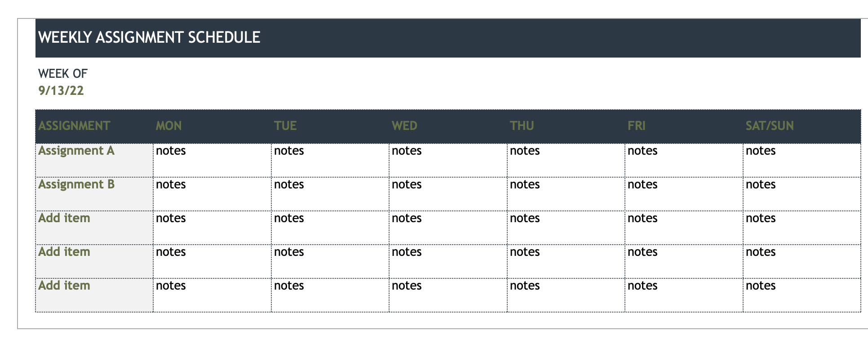Click the first Add item cell
868x362 pixels.
(64, 219)
